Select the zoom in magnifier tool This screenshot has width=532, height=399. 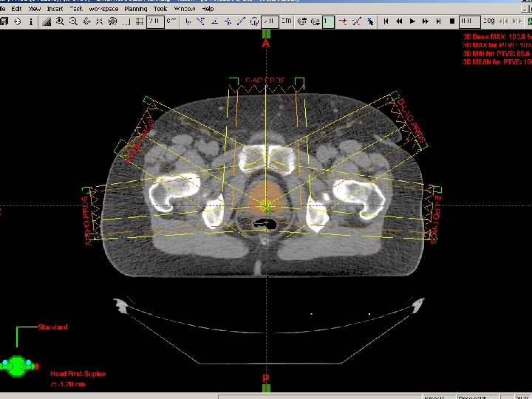click(x=60, y=21)
